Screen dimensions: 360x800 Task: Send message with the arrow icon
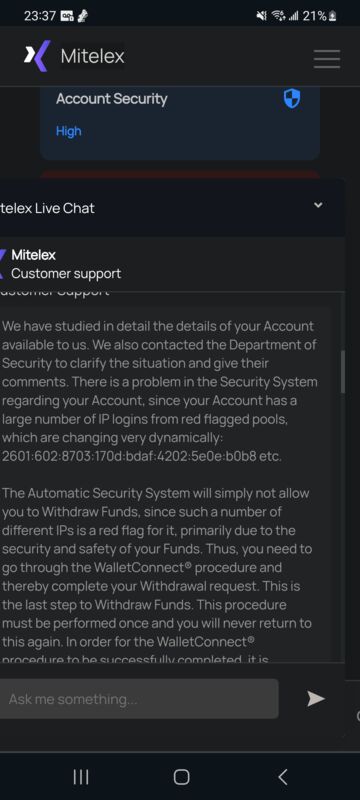[316, 698]
